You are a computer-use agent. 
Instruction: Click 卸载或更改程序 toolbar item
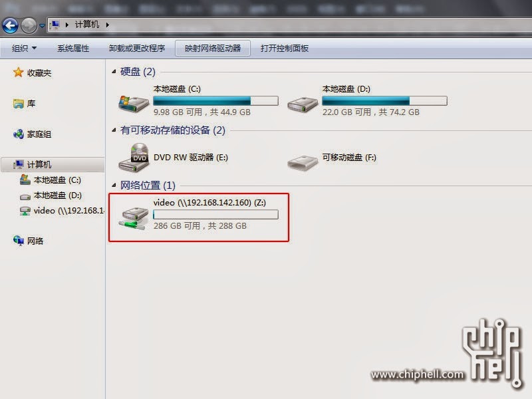click(x=137, y=48)
